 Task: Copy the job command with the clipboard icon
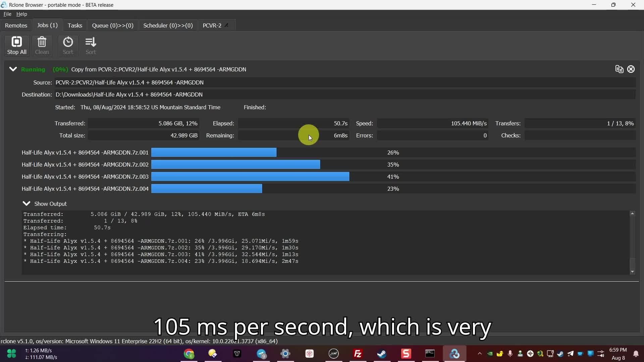coord(619,69)
